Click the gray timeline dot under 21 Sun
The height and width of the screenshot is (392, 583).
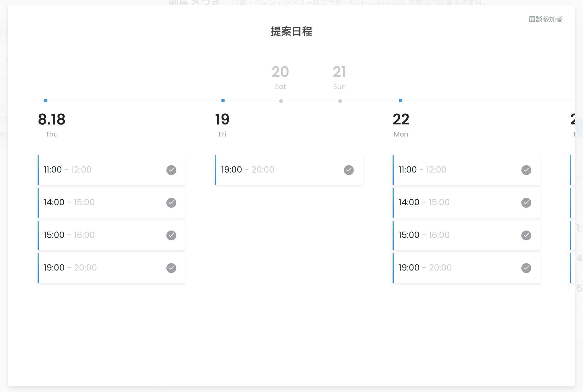click(340, 101)
